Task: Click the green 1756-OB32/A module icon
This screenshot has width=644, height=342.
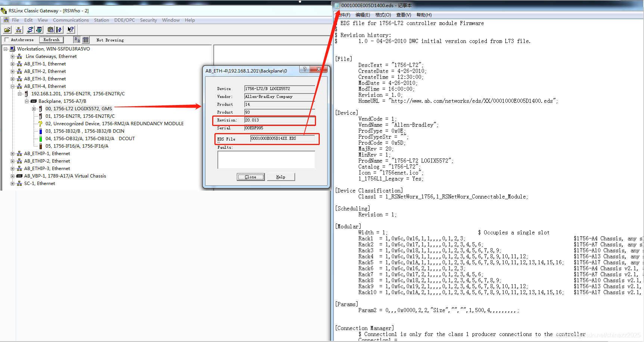Action: 41,139
